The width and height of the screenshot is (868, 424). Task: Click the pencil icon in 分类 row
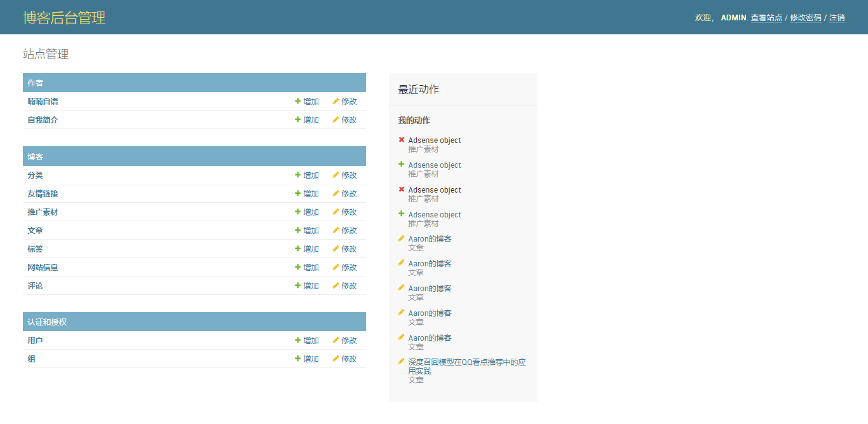pyautogui.click(x=336, y=175)
